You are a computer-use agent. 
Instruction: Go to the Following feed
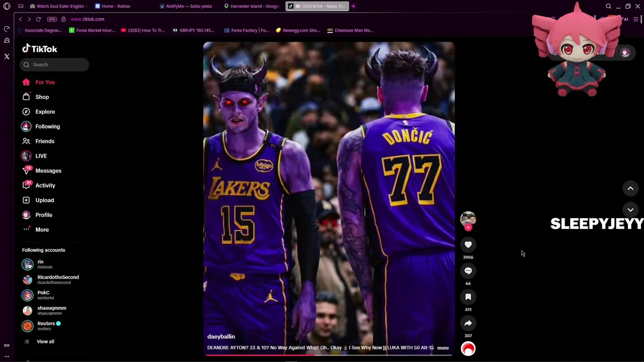pyautogui.click(x=41, y=126)
